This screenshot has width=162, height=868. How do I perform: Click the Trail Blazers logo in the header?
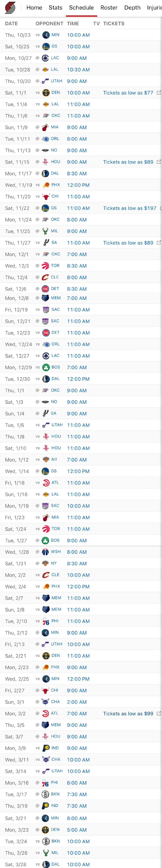10,8
